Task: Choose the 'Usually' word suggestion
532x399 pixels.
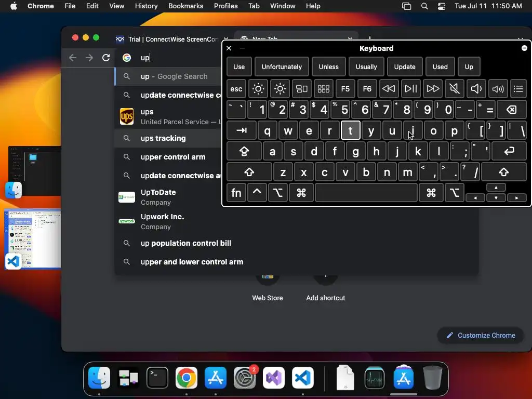Action: tap(366, 67)
